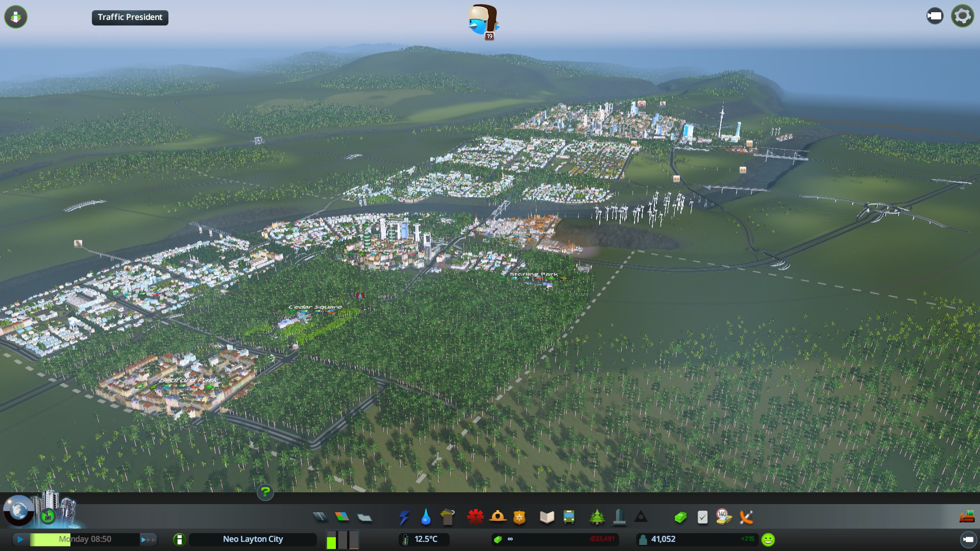
Task: Open Public Transport menu
Action: click(569, 517)
